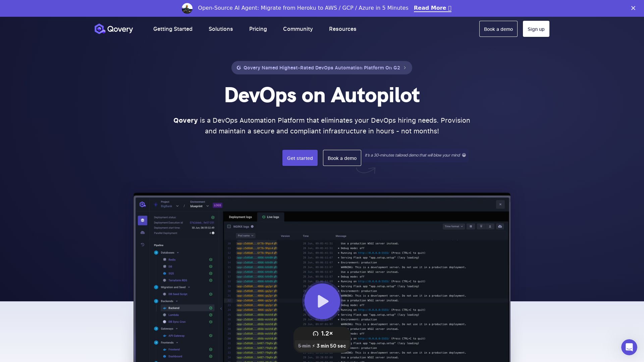Open the Pod name filter dropdown
Viewport: 644px width, 362px height.
[x=246, y=236]
